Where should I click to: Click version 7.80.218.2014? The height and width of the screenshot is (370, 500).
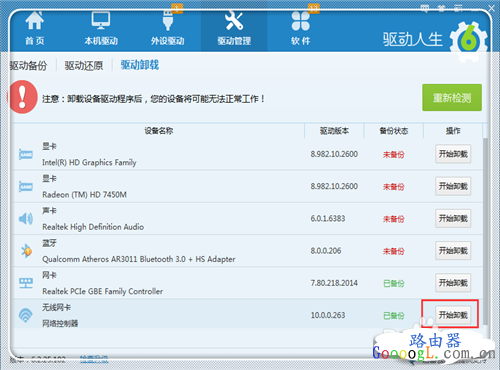click(x=334, y=283)
